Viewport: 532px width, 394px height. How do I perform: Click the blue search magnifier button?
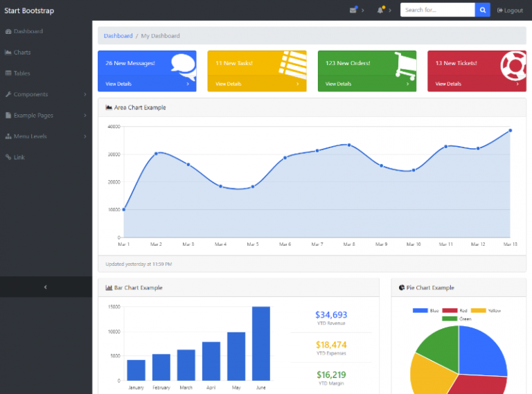(x=482, y=10)
